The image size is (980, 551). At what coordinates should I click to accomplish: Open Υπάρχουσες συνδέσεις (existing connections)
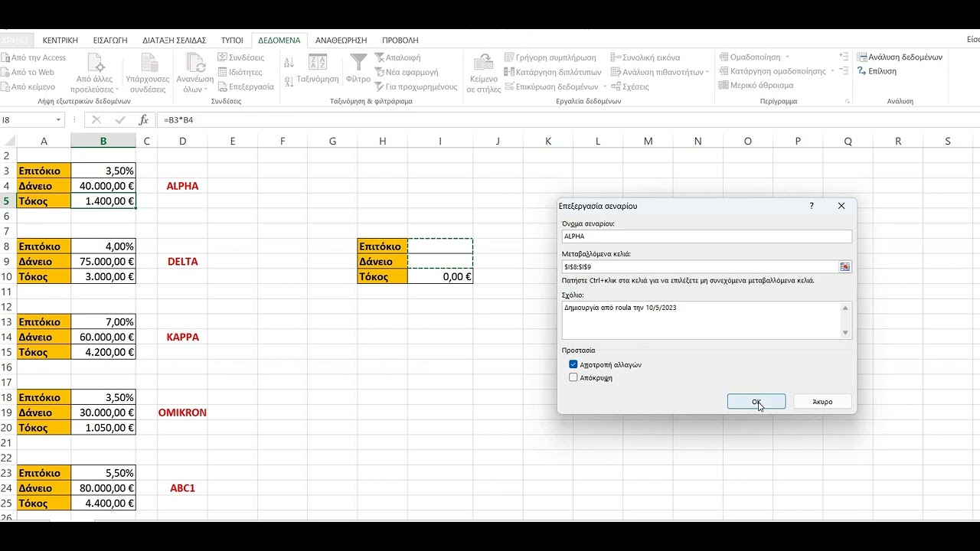click(x=147, y=73)
